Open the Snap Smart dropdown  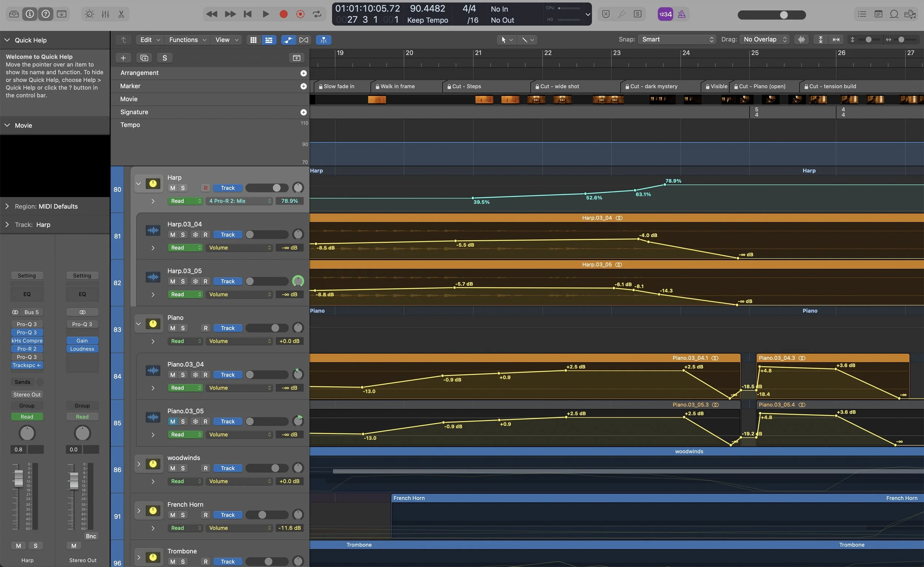click(x=677, y=40)
